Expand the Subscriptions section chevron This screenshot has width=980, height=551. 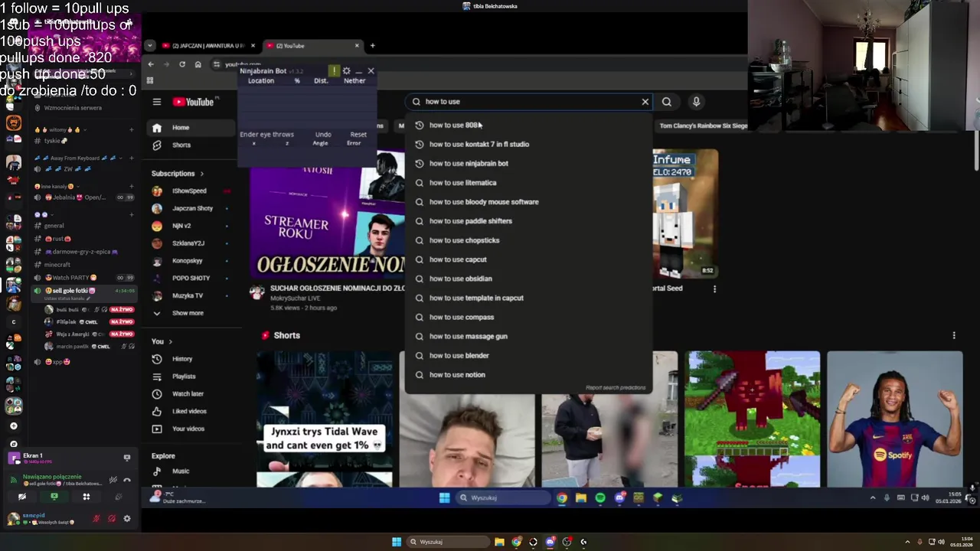click(x=201, y=174)
